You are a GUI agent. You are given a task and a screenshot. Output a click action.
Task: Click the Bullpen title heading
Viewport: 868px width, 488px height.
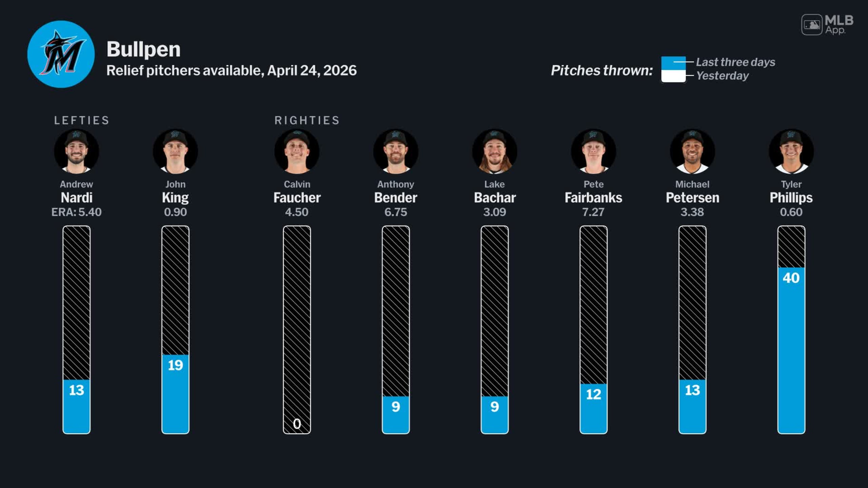point(143,49)
